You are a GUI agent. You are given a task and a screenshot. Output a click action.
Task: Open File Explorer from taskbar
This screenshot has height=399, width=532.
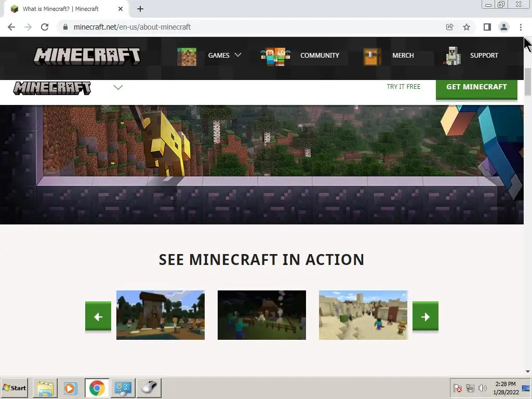click(45, 388)
